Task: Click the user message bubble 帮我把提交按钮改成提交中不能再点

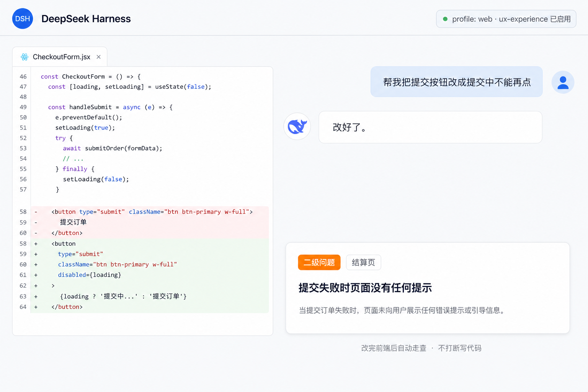Action: point(456,82)
